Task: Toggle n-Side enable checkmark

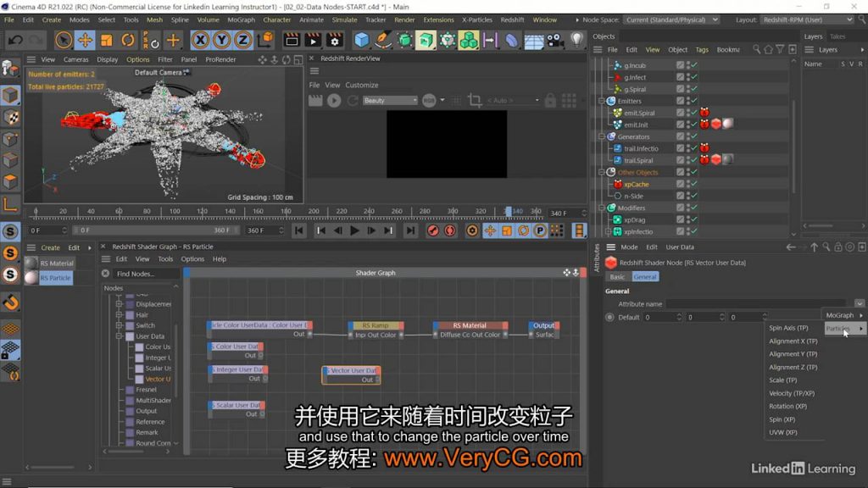Action: pyautogui.click(x=693, y=196)
